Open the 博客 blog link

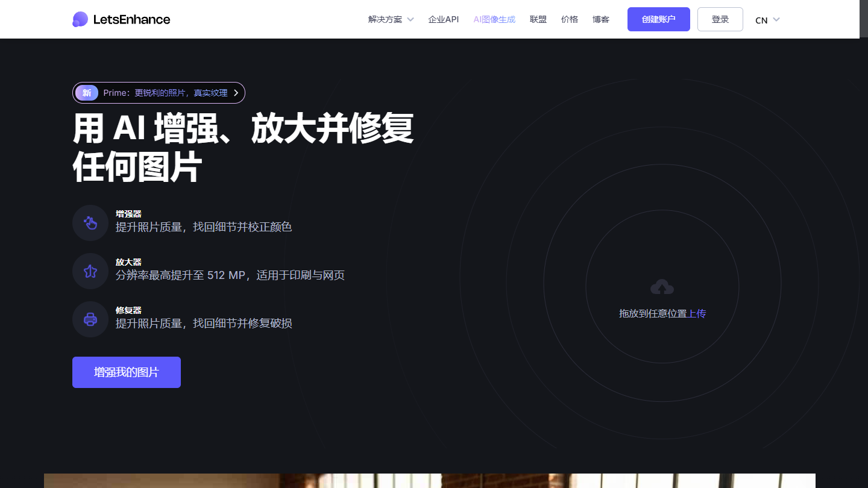[x=601, y=19]
